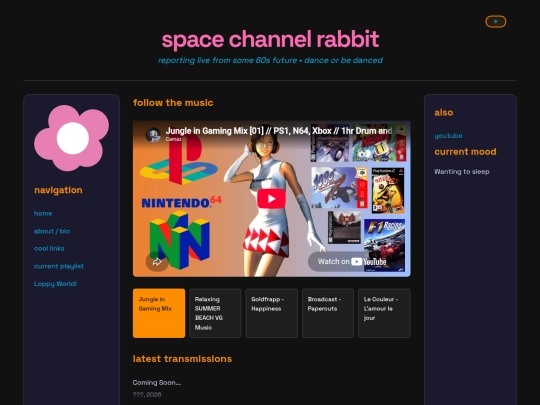Screen dimensions: 540x405
Task: Click the follow the music heading
Action: click(x=173, y=103)
